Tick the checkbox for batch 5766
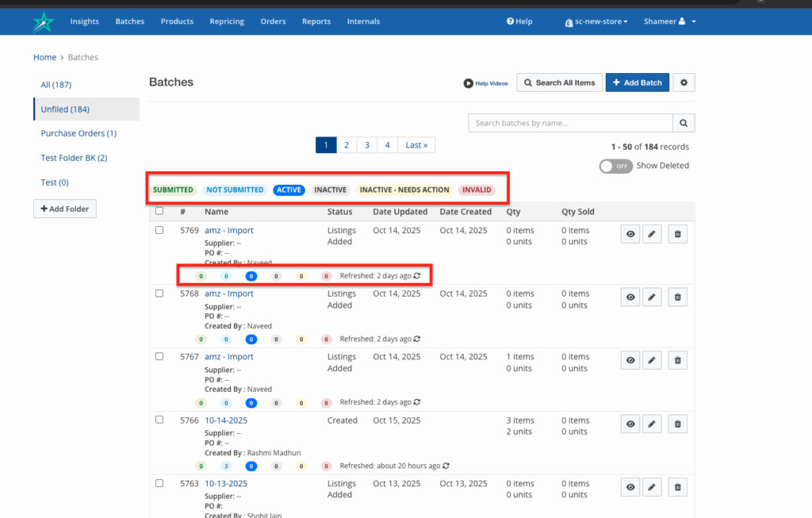 coord(159,420)
